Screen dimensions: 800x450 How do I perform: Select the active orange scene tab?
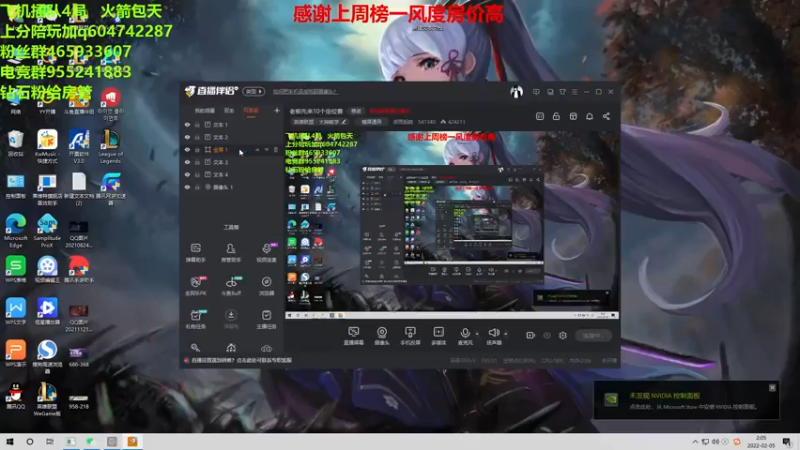click(x=251, y=111)
